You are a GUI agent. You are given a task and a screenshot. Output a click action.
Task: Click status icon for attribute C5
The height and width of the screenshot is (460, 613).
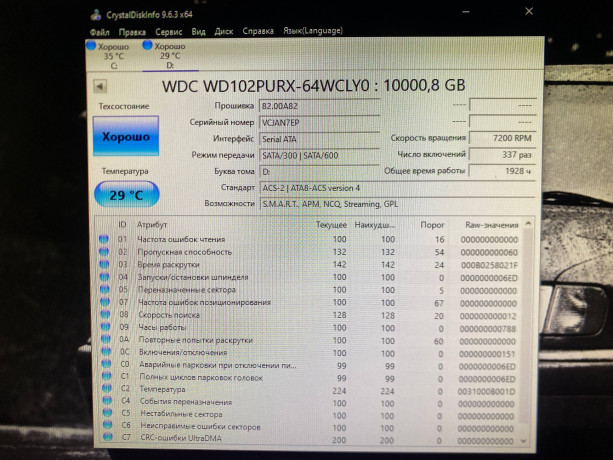click(108, 413)
